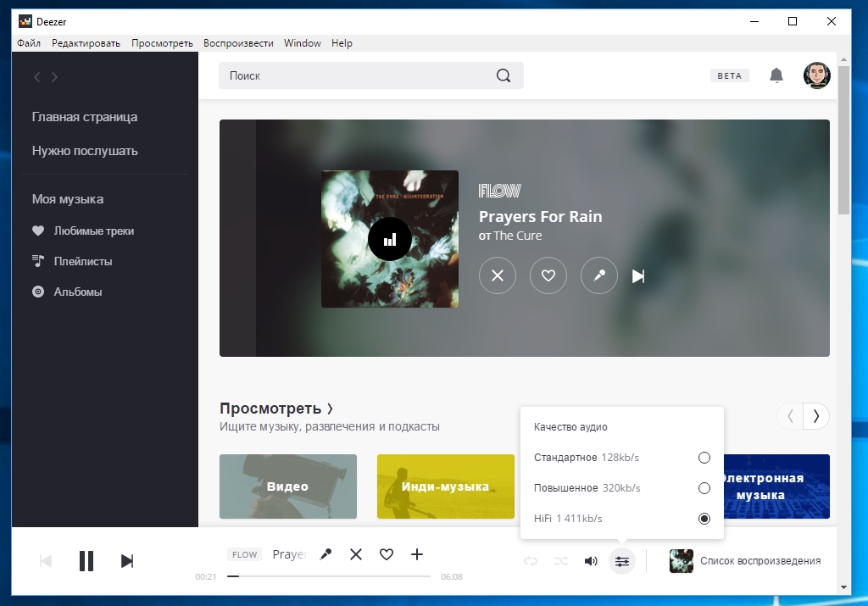Viewport: 868px width, 606px height.
Task: Click Качество аудио heading
Action: [570, 427]
